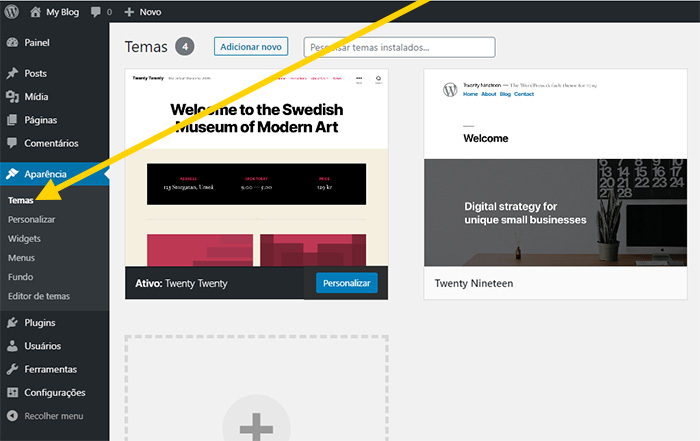Screen dimensions: 700x441
Task: Open the Fundo submenu item
Action: click(x=20, y=277)
